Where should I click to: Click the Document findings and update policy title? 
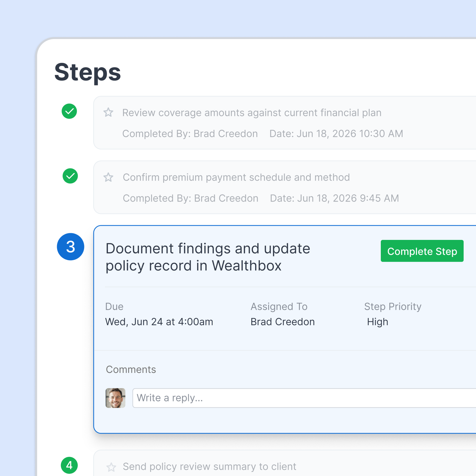point(208,257)
